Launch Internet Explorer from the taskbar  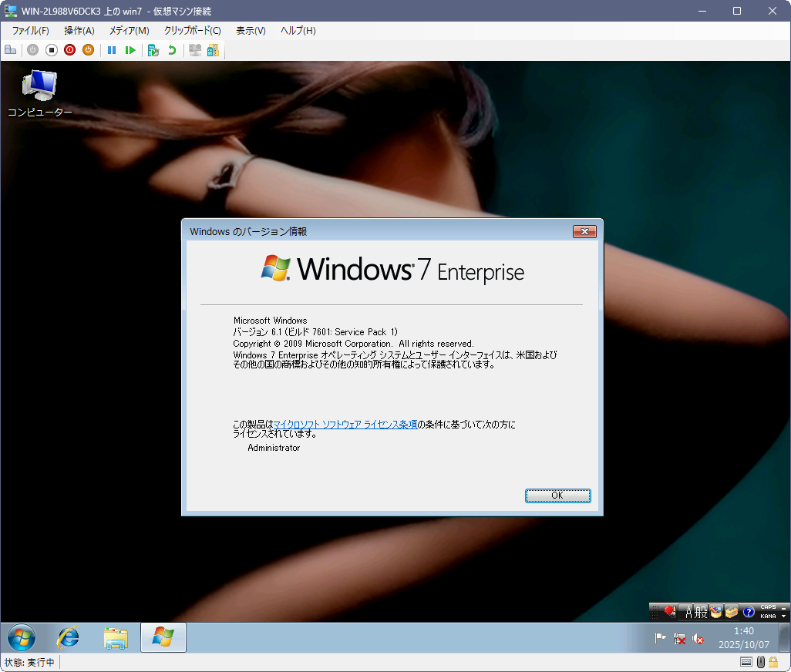tap(68, 637)
